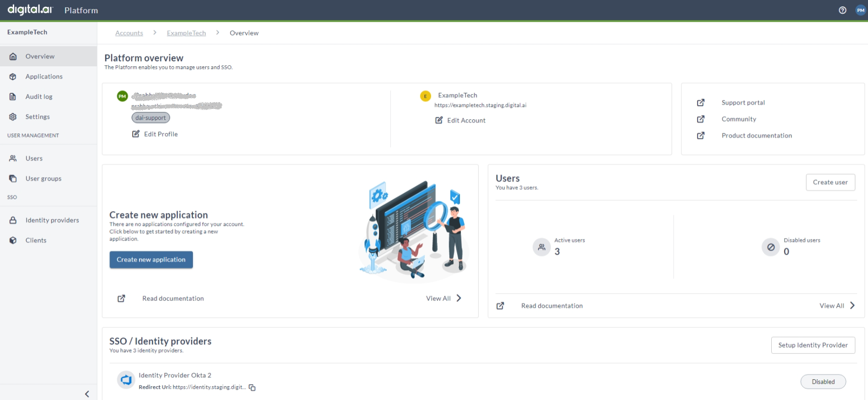The width and height of the screenshot is (868, 400).
Task: Click the ExampleTech account name in sidebar
Action: pyautogui.click(x=27, y=32)
